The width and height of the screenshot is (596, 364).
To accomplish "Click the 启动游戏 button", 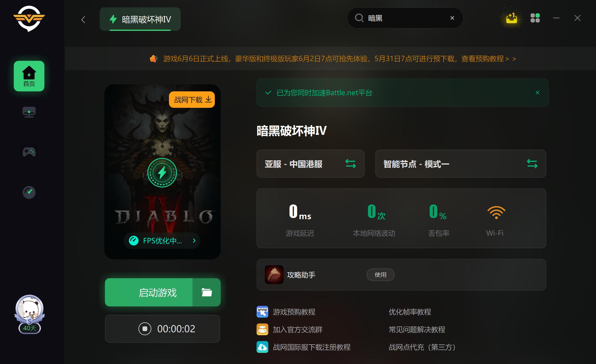I will pyautogui.click(x=158, y=292).
